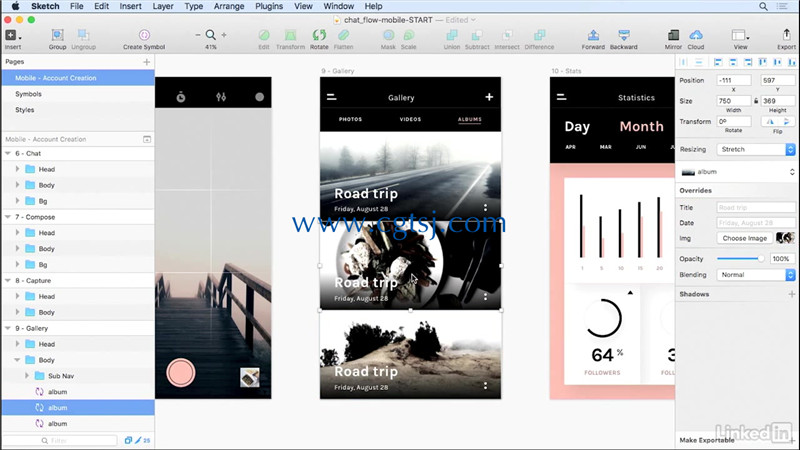The height and width of the screenshot is (450, 800).
Task: Select the Symbols page
Action: click(x=29, y=94)
